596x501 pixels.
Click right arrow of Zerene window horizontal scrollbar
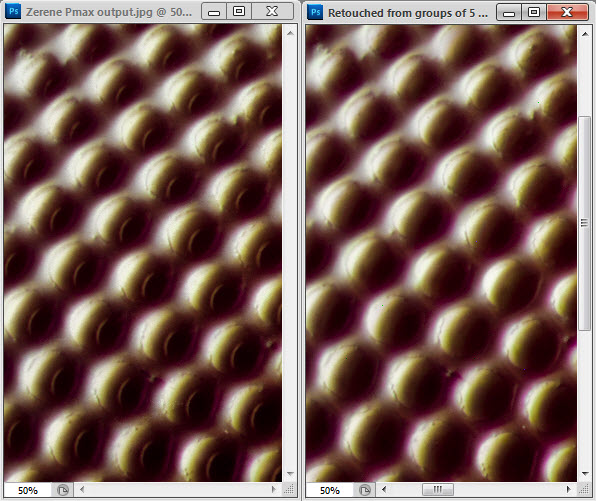click(x=273, y=490)
